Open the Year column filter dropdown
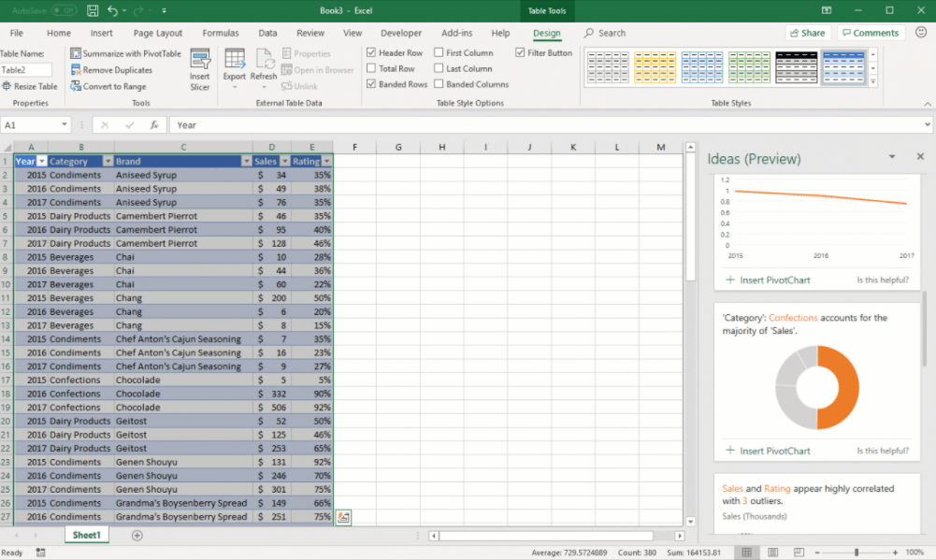Viewport: 936px width, 560px height. click(x=41, y=160)
